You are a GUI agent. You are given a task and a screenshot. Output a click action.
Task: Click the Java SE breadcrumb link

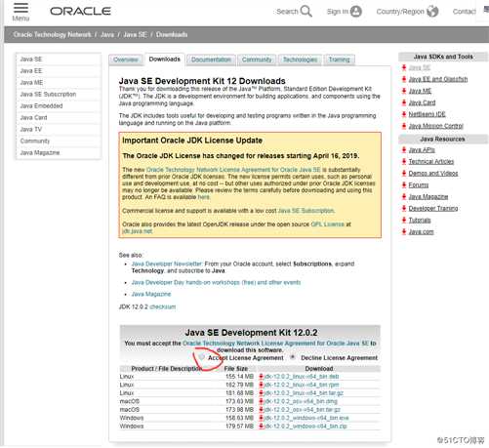point(135,35)
